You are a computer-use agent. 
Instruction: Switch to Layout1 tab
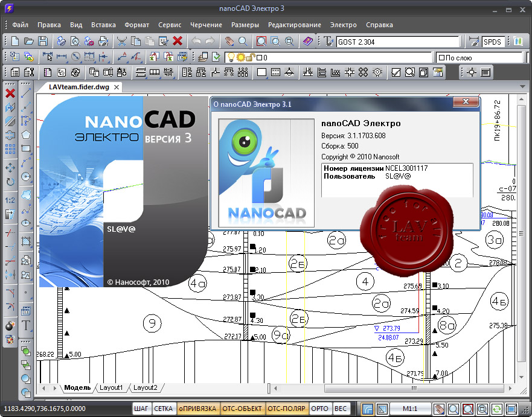[111, 387]
